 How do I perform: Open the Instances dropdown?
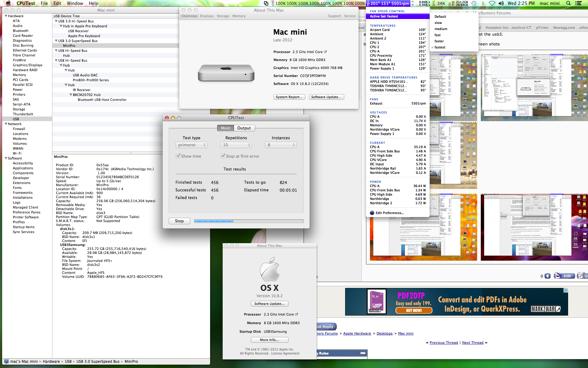[x=281, y=145]
